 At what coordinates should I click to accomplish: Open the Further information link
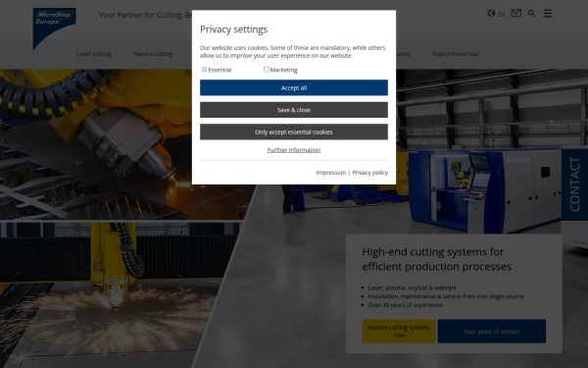click(294, 150)
